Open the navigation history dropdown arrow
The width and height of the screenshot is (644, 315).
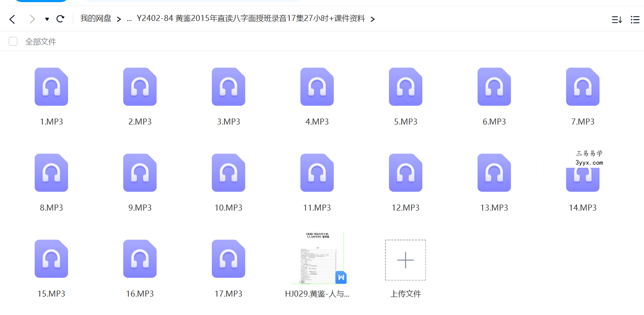(x=47, y=19)
